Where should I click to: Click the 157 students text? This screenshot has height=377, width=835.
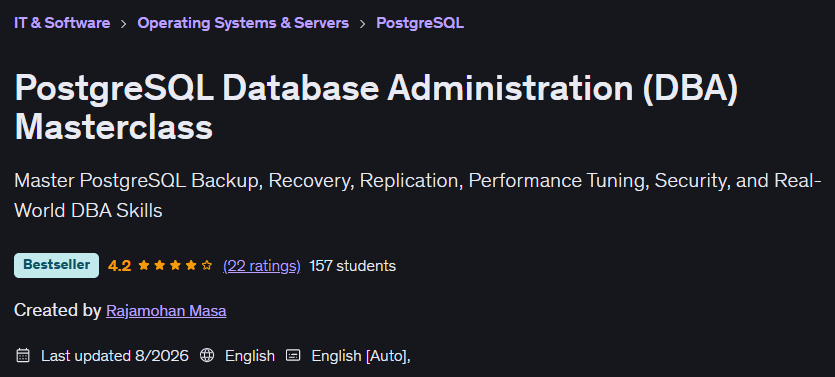[x=353, y=266]
